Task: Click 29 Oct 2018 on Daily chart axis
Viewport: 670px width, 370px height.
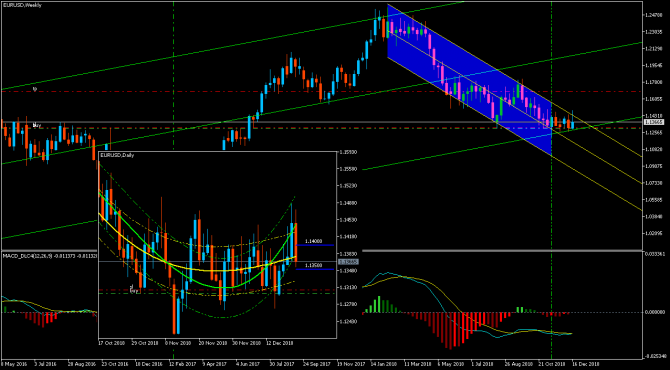Action: [x=144, y=343]
